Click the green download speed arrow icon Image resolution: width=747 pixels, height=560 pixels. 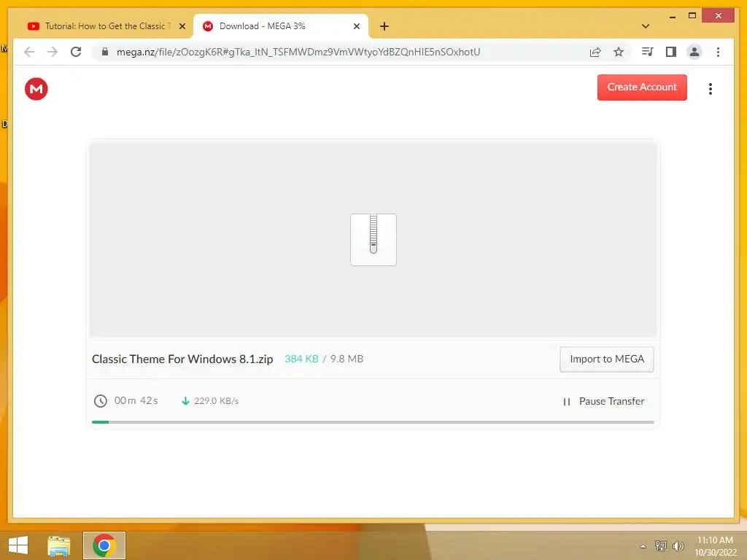185,401
